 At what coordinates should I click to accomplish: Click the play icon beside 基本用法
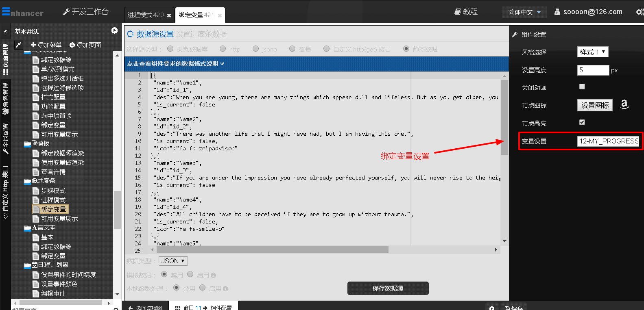[x=114, y=30]
